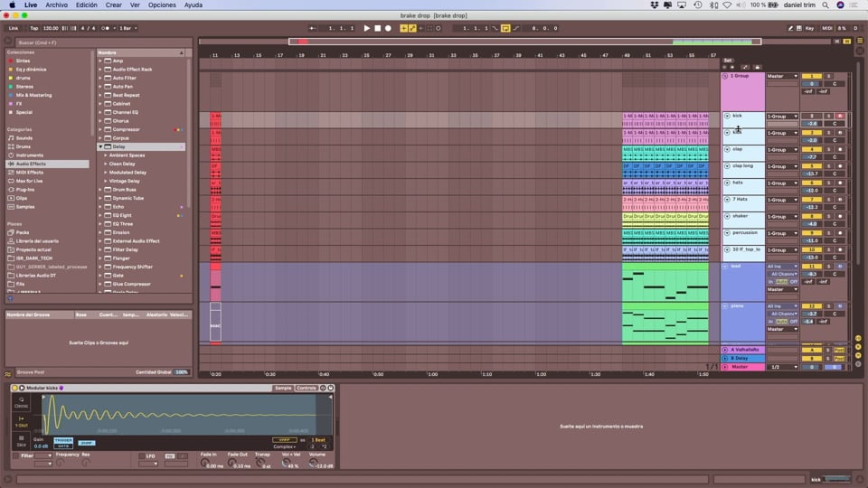Open the 1 Bar quantization menu
The width and height of the screenshot is (868, 488).
tap(128, 28)
